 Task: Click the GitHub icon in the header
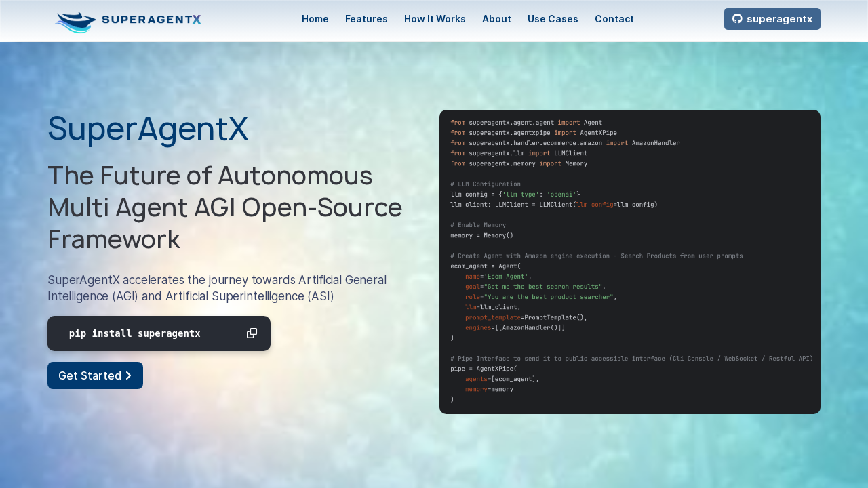[736, 18]
